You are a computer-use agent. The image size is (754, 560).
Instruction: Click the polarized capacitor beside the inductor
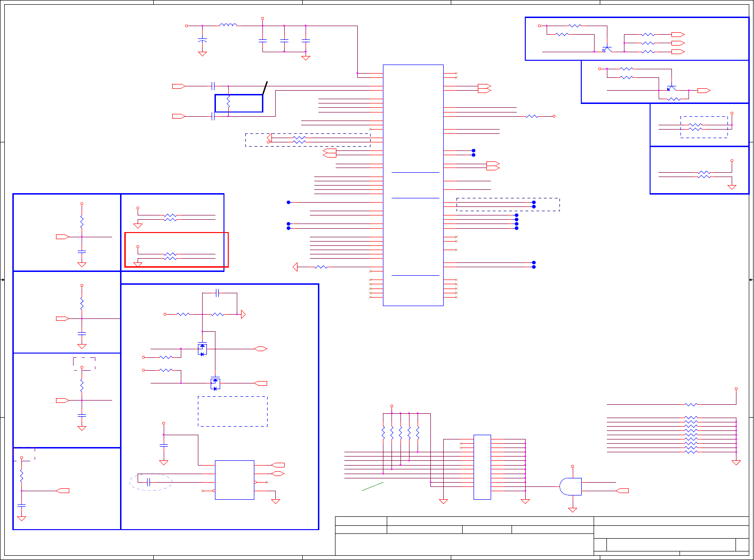click(x=202, y=40)
